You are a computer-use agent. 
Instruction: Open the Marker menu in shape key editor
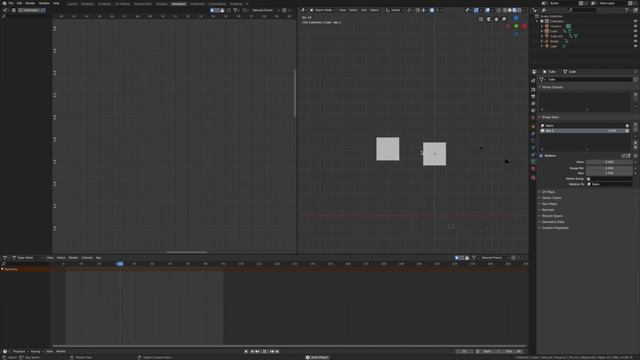pyautogui.click(x=73, y=258)
